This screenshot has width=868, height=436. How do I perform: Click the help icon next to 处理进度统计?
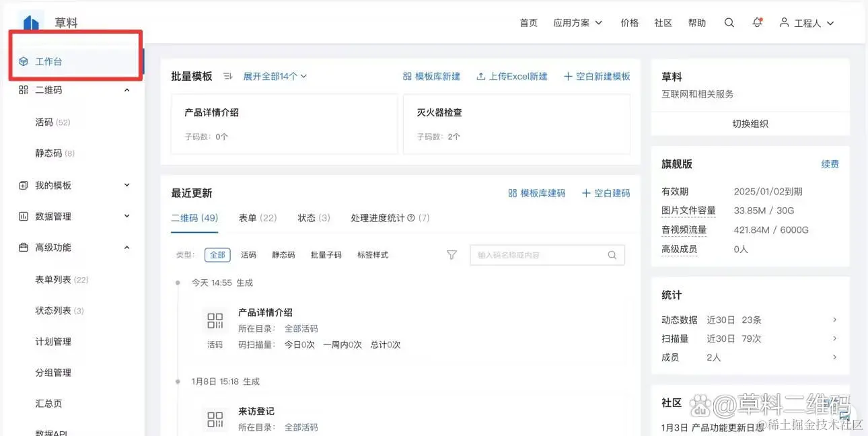[411, 218]
